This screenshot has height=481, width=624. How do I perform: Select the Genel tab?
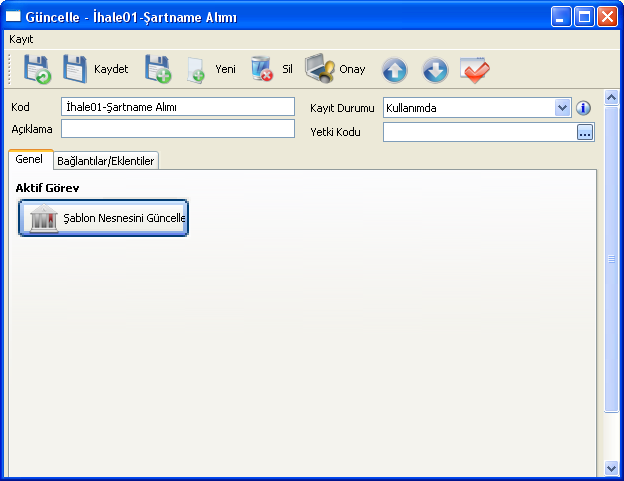coord(29,159)
